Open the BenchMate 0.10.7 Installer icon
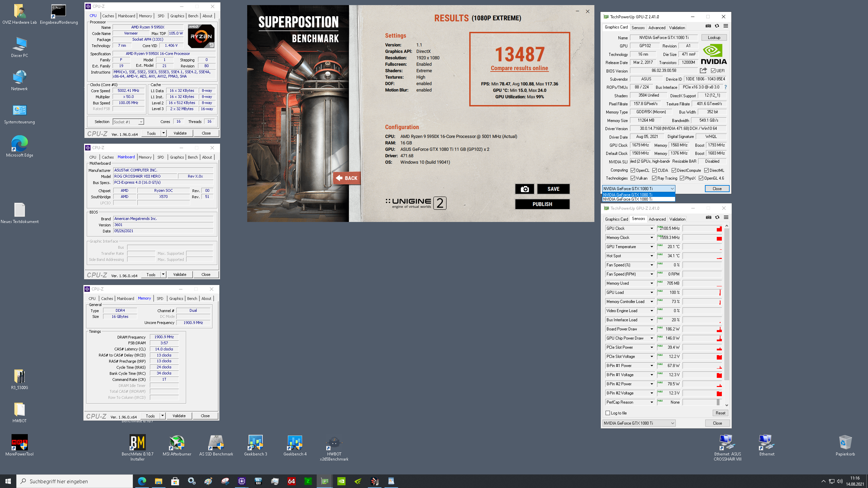The width and height of the screenshot is (868, 488). coord(137,448)
